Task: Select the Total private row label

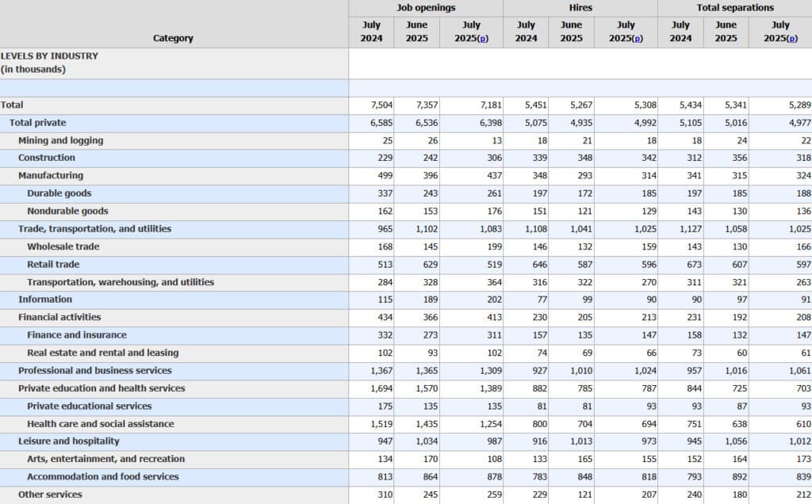Action: [37, 123]
